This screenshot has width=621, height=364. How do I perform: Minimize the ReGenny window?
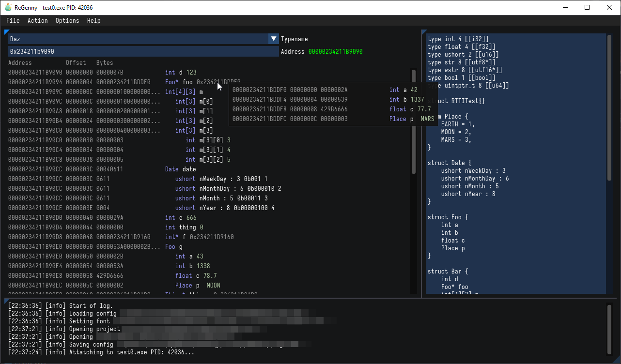pyautogui.click(x=565, y=7)
